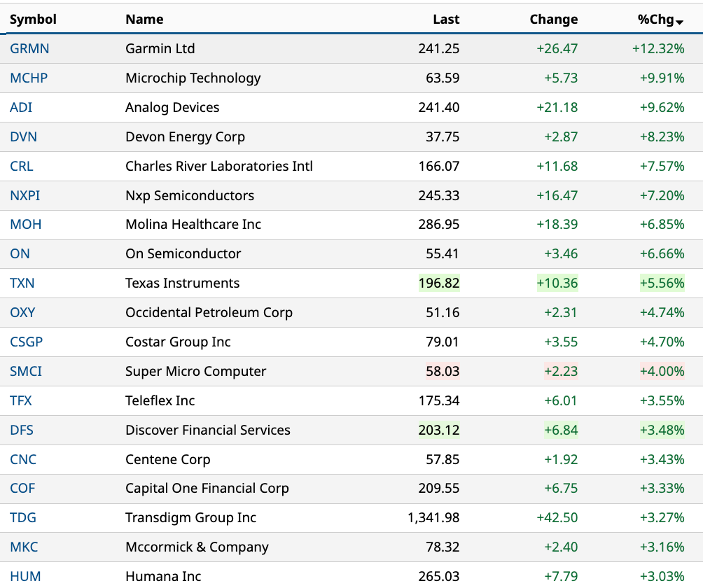
Task: Open the DFS symbol link
Action: coord(22,430)
